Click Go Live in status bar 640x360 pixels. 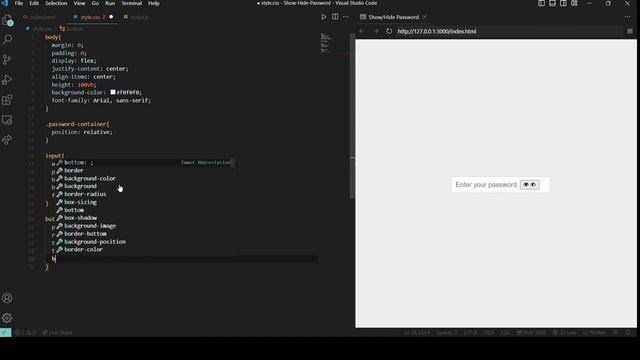click(x=564, y=333)
